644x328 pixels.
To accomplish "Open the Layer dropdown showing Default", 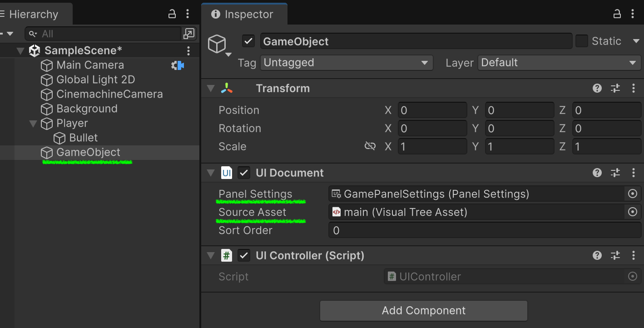I will point(559,63).
